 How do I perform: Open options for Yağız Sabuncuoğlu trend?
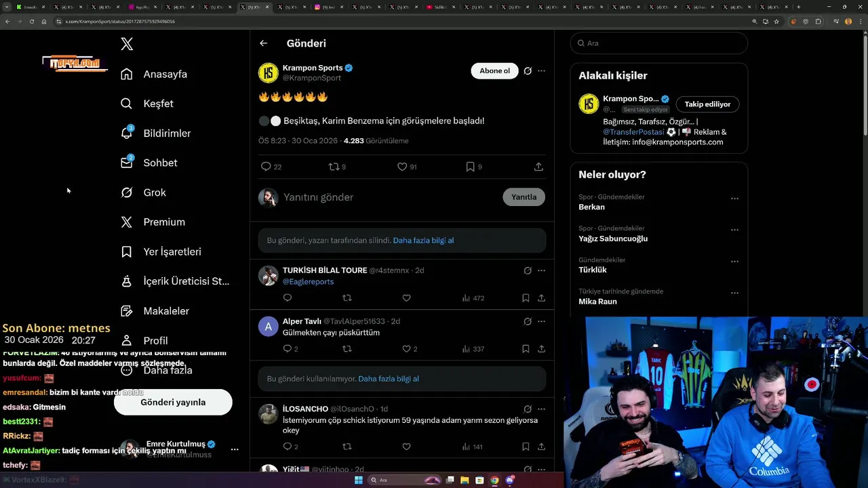pyautogui.click(x=734, y=230)
